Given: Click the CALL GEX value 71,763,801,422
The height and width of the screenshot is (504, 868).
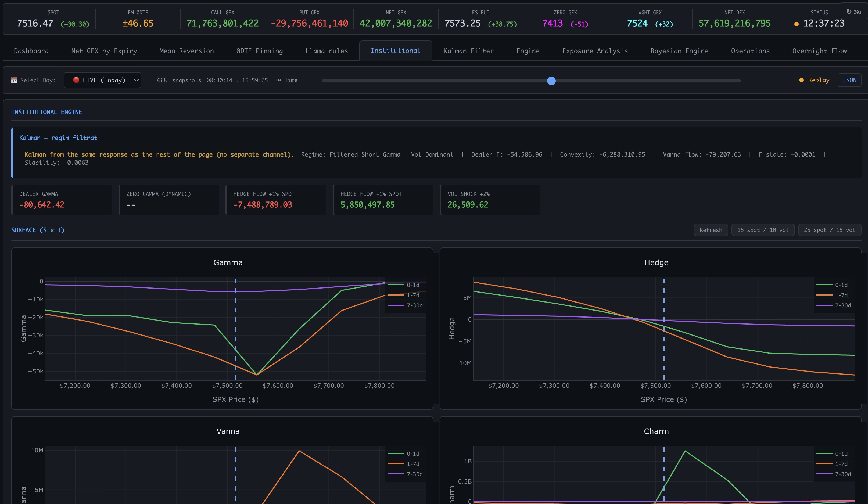Looking at the screenshot, I should point(223,23).
